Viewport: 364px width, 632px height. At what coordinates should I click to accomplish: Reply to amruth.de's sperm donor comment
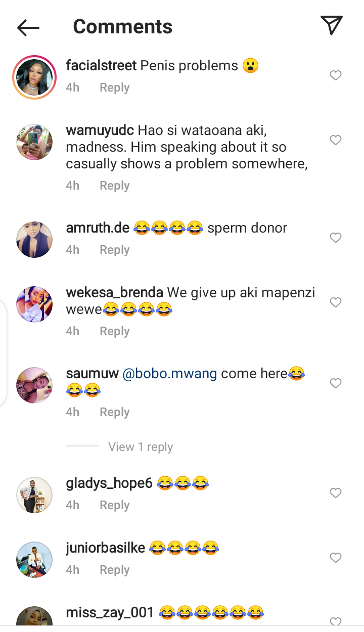[114, 250]
